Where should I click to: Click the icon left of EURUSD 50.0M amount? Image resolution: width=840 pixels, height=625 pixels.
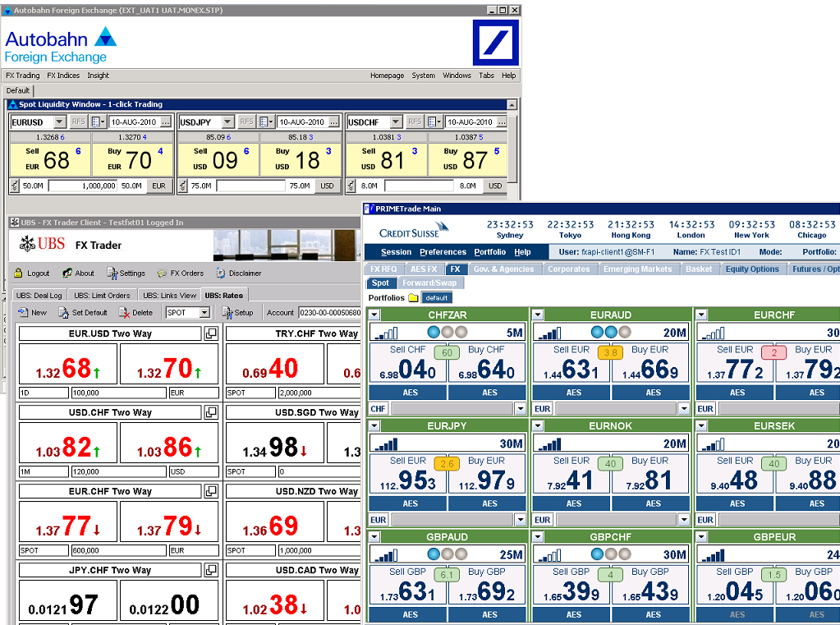15,186
